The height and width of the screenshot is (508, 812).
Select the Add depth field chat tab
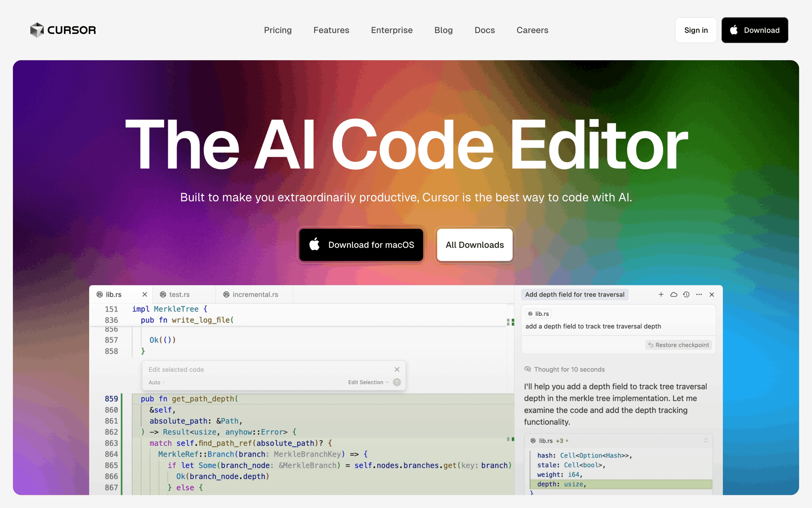[x=575, y=294]
